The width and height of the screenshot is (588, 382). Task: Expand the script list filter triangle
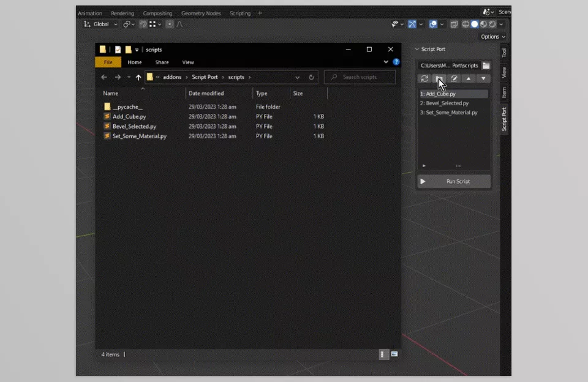click(x=424, y=166)
